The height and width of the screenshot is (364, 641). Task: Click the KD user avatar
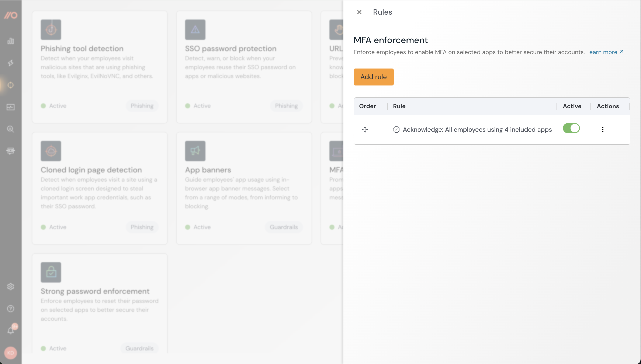tap(10, 353)
